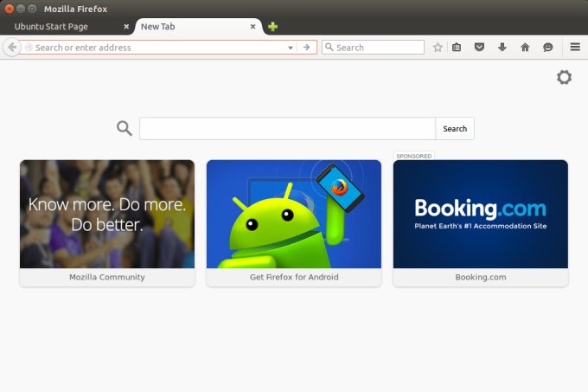588x392 pixels.
Task: Open the hamburger menu
Action: pos(575,47)
